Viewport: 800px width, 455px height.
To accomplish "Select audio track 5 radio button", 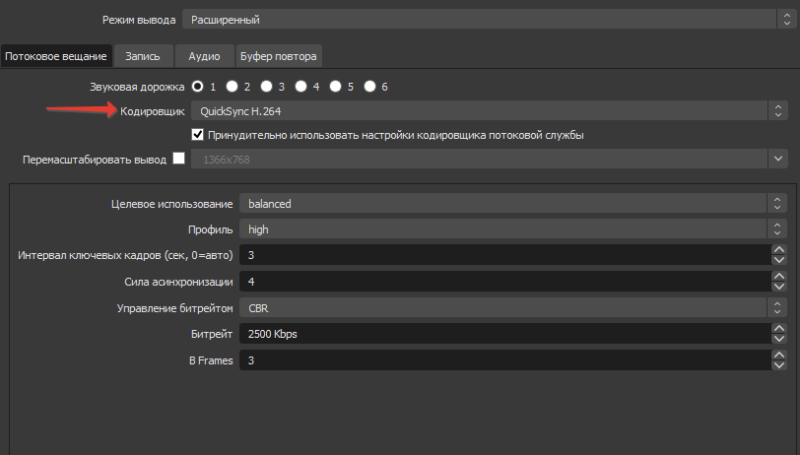I will point(335,87).
